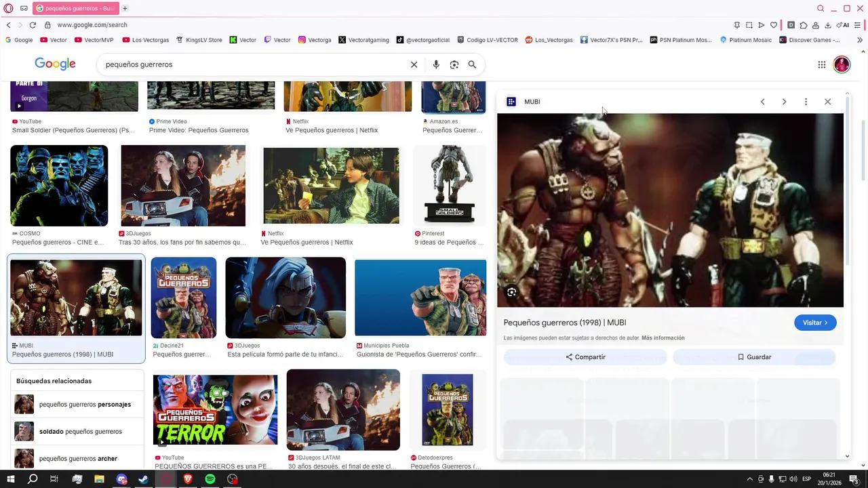The height and width of the screenshot is (488, 868).
Task: Launch Steam from the taskbar
Action: 143,479
